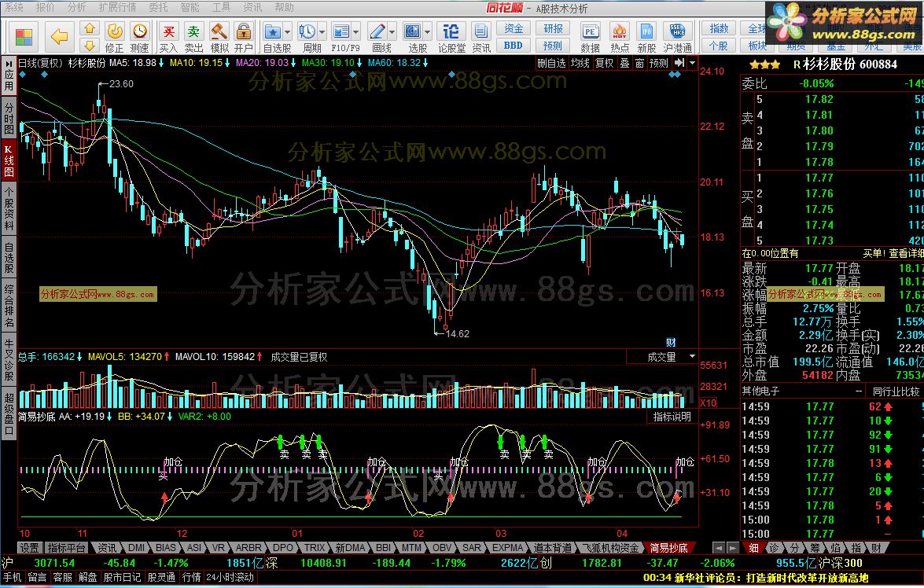Open 股市日记 in bottom status bar

[x=122, y=578]
